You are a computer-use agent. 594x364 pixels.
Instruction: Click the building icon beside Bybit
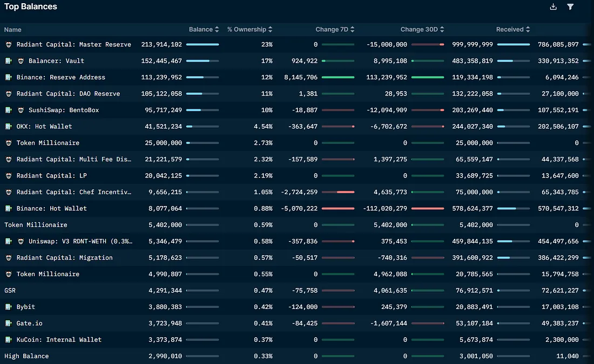coord(8,307)
